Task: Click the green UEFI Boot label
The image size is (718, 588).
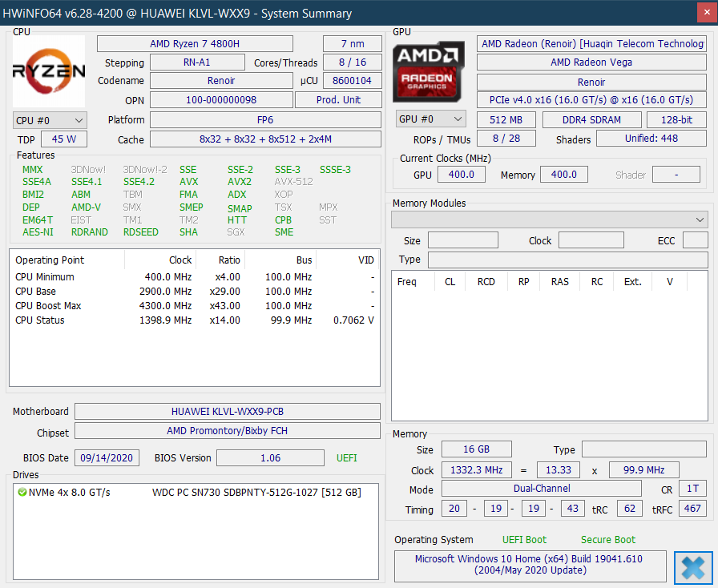Action: [x=524, y=539]
